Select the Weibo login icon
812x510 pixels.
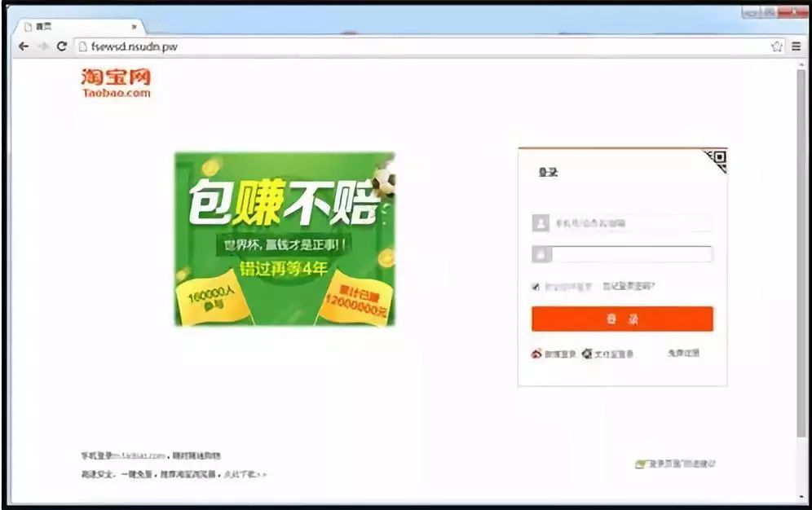click(536, 354)
